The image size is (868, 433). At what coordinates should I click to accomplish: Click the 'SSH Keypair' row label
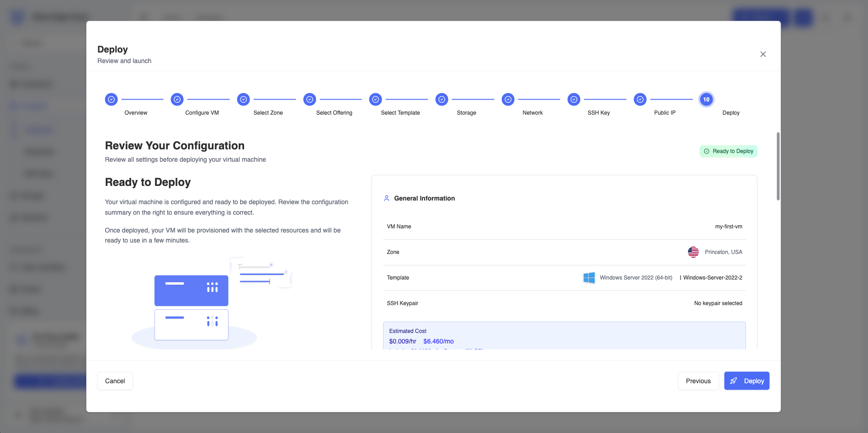click(x=403, y=303)
